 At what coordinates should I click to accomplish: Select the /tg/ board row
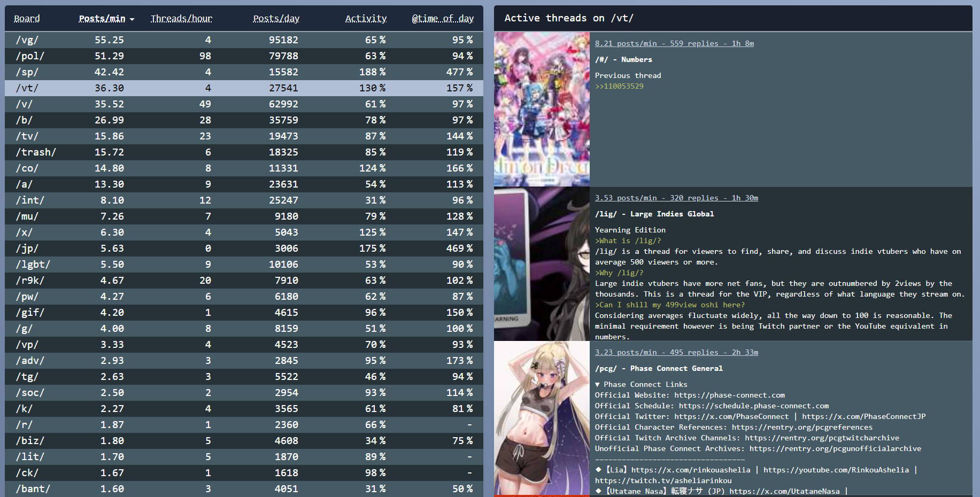point(244,377)
